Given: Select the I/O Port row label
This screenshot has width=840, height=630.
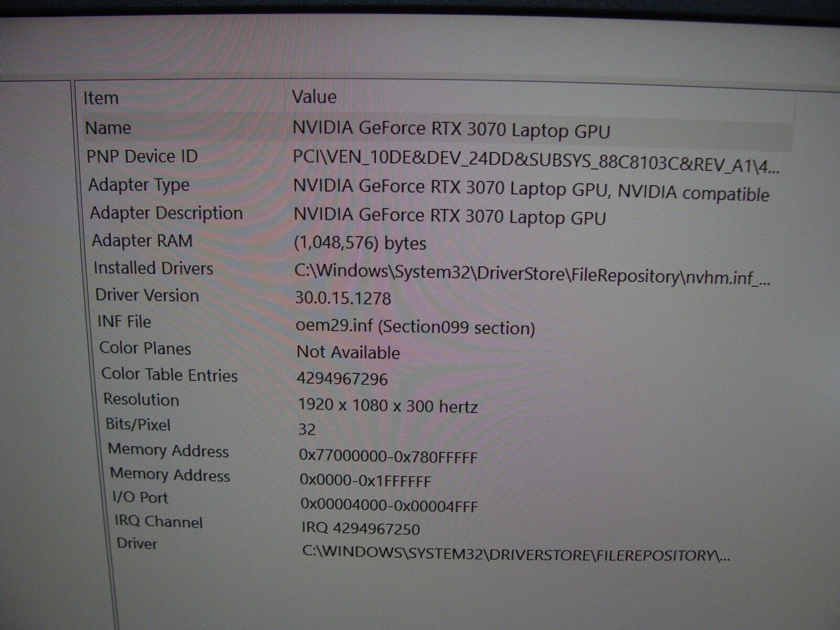Looking at the screenshot, I should (x=140, y=498).
